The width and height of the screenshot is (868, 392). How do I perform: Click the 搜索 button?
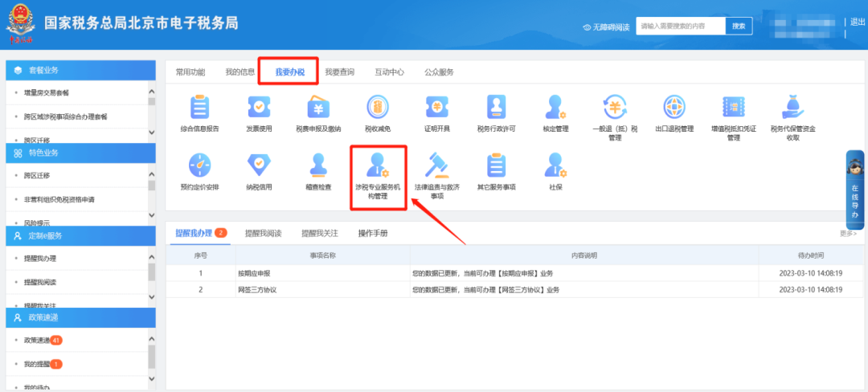[739, 26]
